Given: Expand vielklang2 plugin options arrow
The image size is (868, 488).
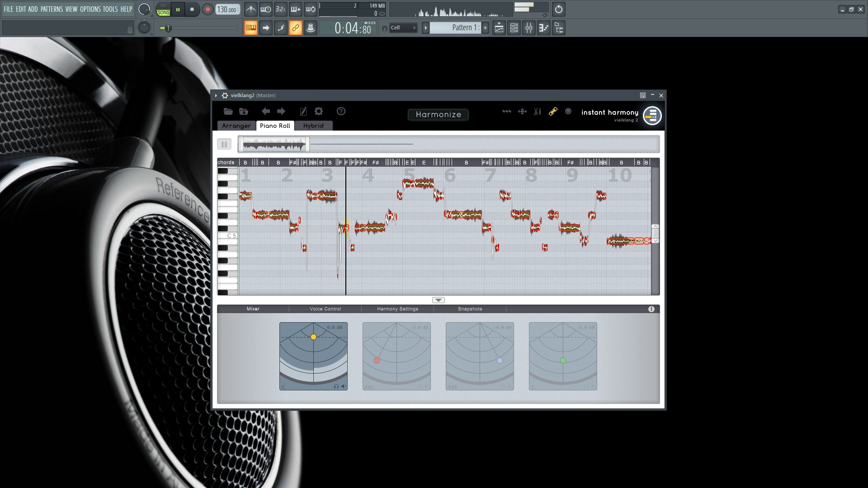Looking at the screenshot, I should (216, 95).
